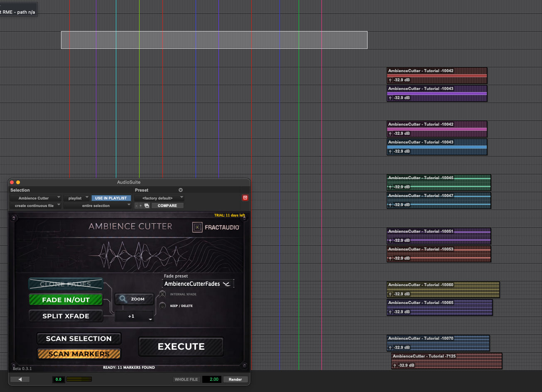Click the Render button
The height and width of the screenshot is (392, 542).
click(235, 380)
